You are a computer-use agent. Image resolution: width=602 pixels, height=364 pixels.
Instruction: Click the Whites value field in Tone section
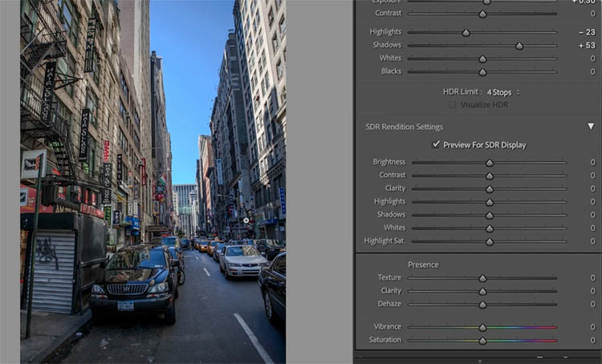[x=592, y=59]
